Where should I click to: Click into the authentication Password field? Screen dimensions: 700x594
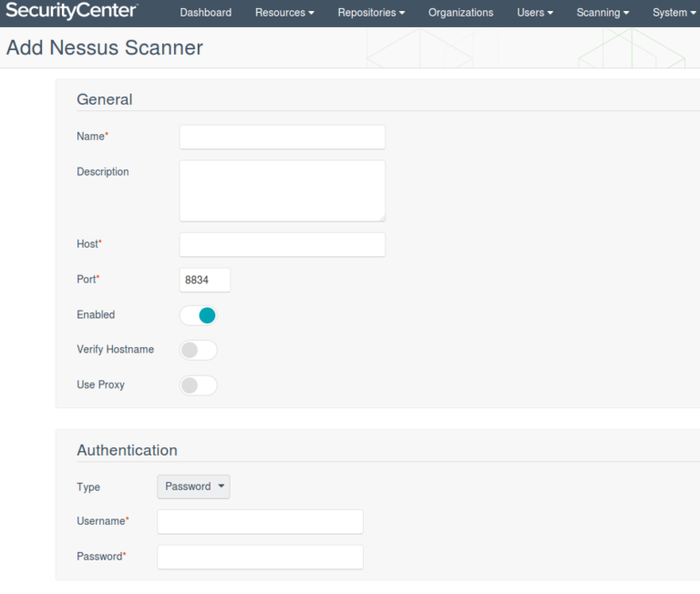[x=260, y=557]
